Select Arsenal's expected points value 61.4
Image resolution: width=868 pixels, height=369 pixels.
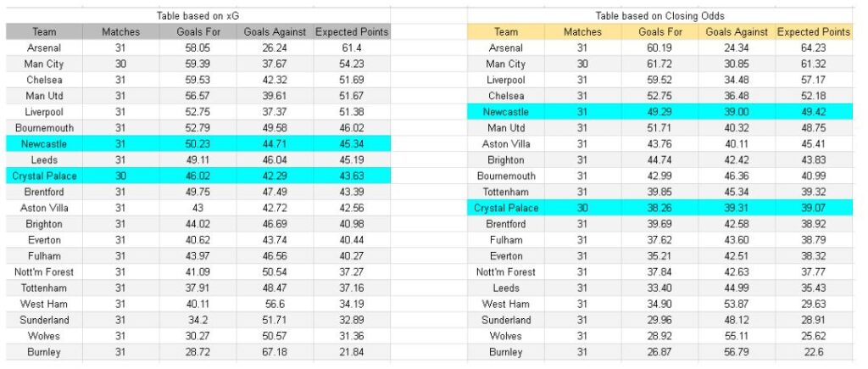point(352,48)
